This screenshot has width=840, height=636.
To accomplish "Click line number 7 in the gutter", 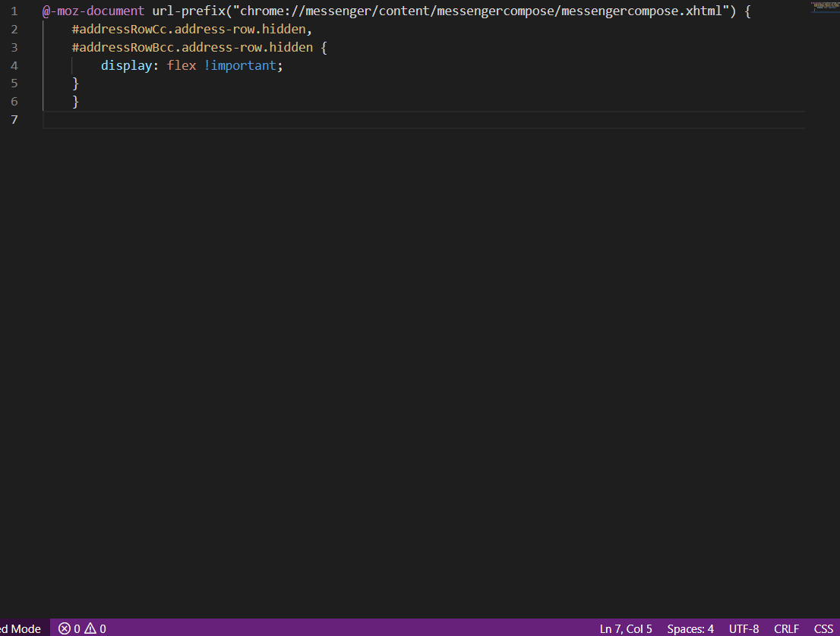I will pos(14,119).
